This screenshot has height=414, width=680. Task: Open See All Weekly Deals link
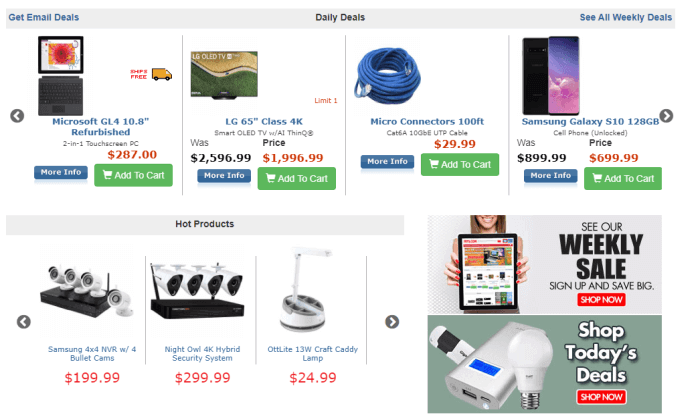pyautogui.click(x=626, y=17)
